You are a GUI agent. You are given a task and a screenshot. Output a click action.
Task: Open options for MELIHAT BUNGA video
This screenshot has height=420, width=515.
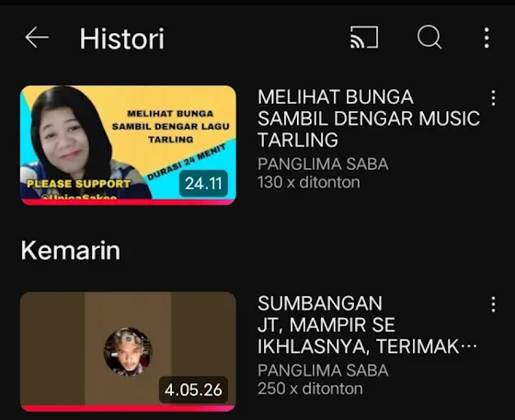point(493,97)
